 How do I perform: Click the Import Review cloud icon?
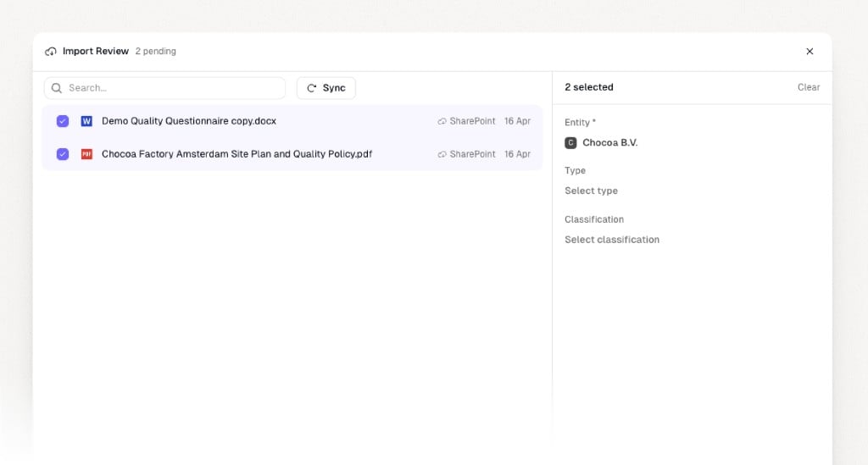point(50,52)
